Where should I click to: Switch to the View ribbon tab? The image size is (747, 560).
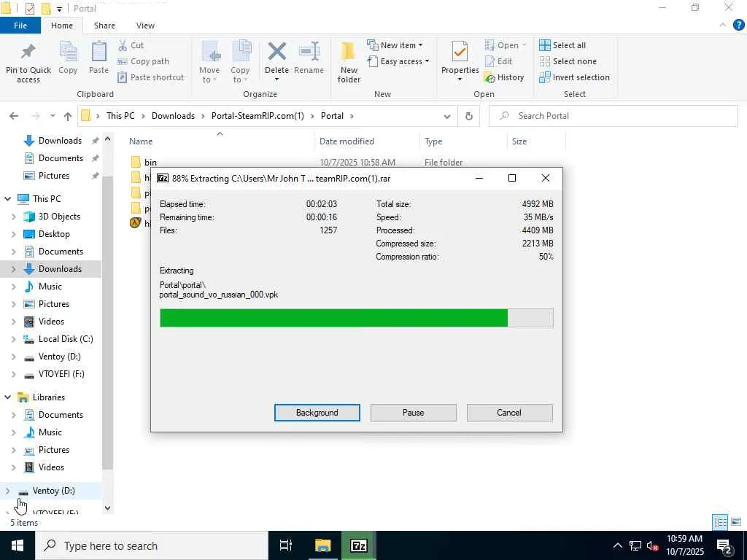[145, 26]
